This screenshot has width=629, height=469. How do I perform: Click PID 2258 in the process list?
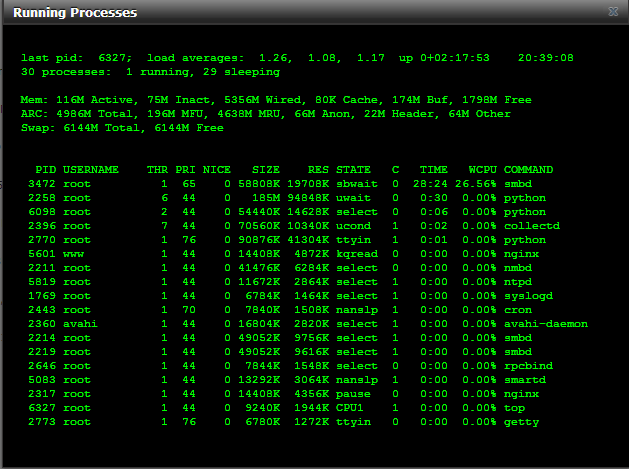coord(42,198)
